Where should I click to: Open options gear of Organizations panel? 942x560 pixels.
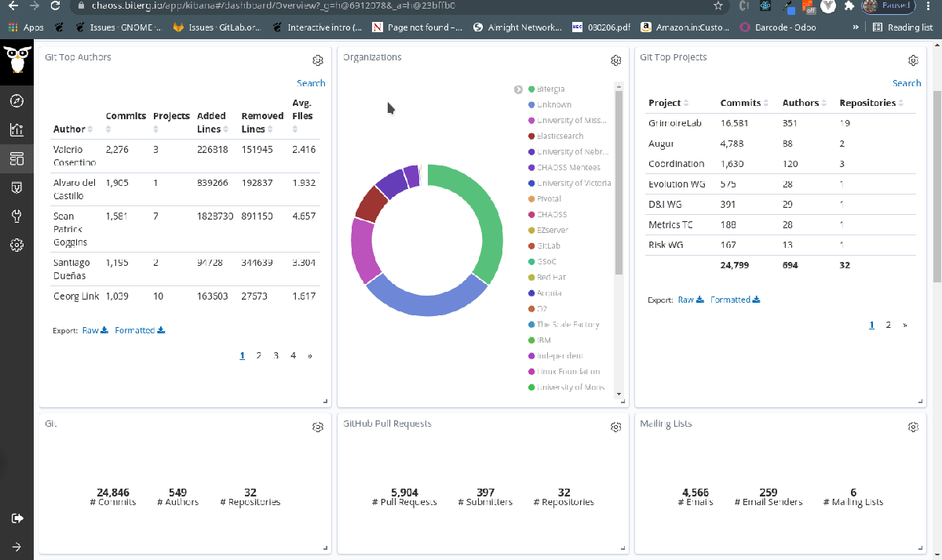tap(616, 60)
